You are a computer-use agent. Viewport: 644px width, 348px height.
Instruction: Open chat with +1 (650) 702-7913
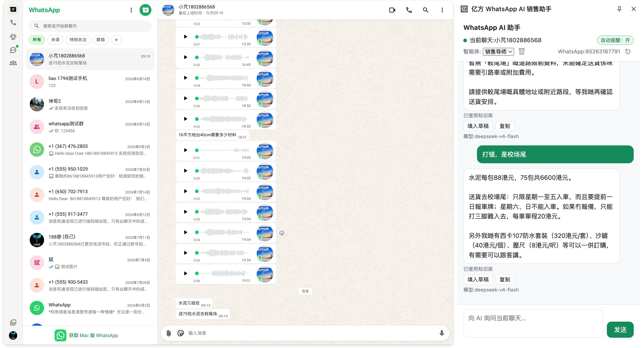[x=90, y=195]
